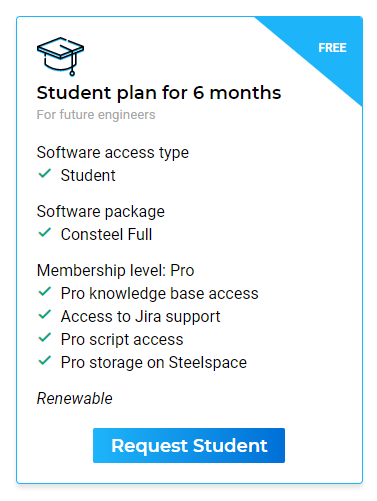Click the checkmark by Pro knowledge base access
377x501 pixels.
(x=45, y=292)
